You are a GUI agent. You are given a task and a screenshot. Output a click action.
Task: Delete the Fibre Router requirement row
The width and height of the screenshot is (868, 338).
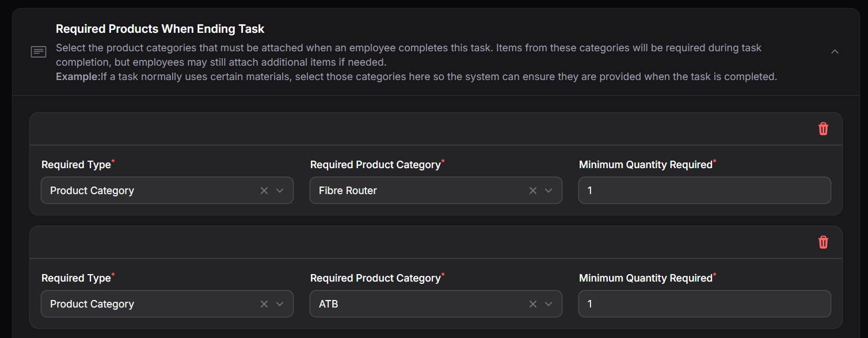(x=823, y=129)
